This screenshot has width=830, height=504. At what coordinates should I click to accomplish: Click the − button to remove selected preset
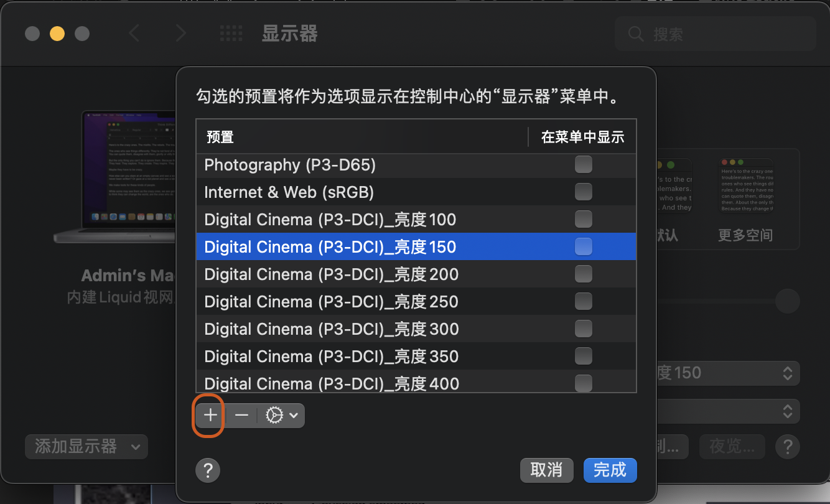pos(241,415)
